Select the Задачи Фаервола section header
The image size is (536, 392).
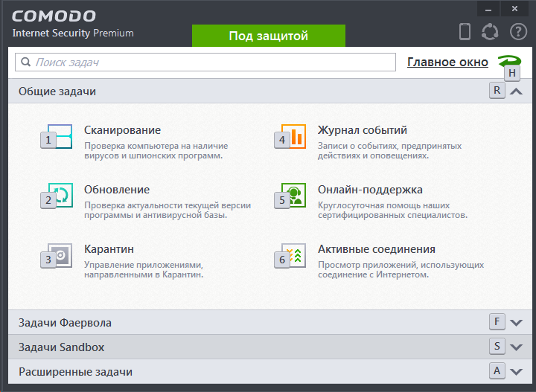pyautogui.click(x=270, y=322)
